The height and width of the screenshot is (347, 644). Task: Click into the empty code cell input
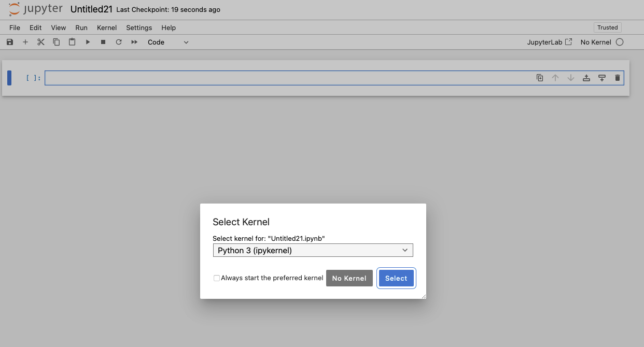(285, 78)
